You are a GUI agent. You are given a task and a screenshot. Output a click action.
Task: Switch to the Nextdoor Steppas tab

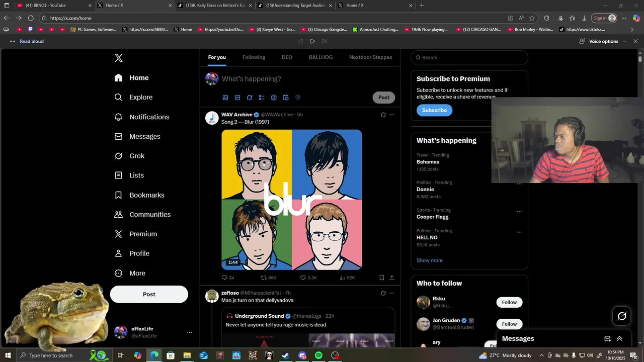point(371,57)
